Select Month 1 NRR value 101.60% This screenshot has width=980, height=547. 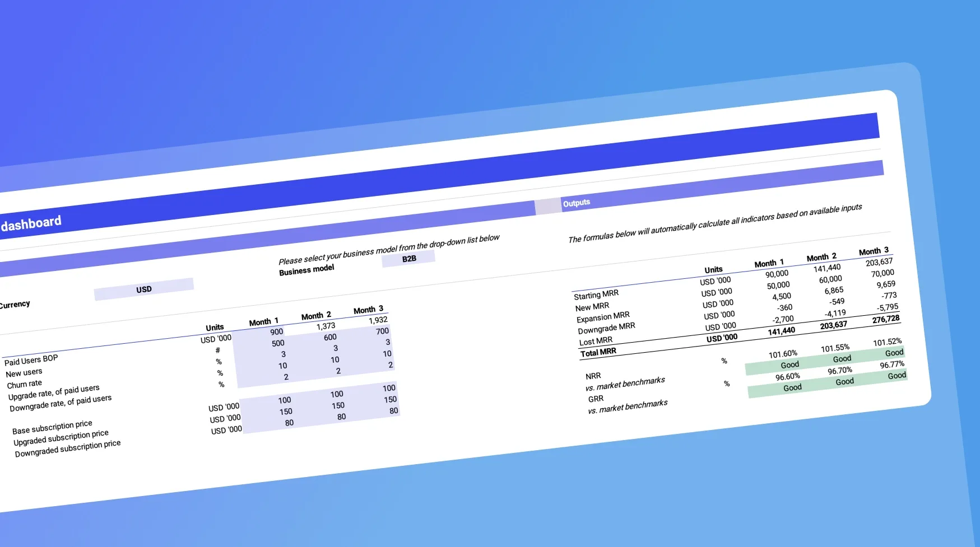coord(782,354)
